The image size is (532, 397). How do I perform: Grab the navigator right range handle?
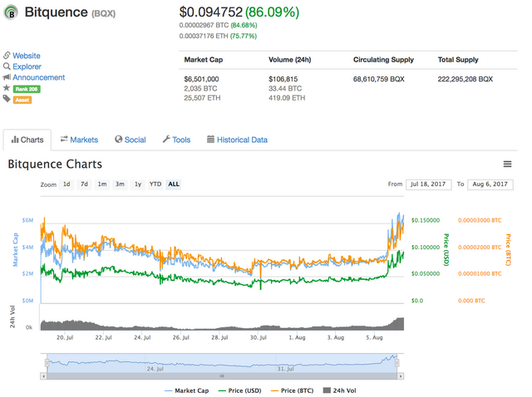pos(397,363)
